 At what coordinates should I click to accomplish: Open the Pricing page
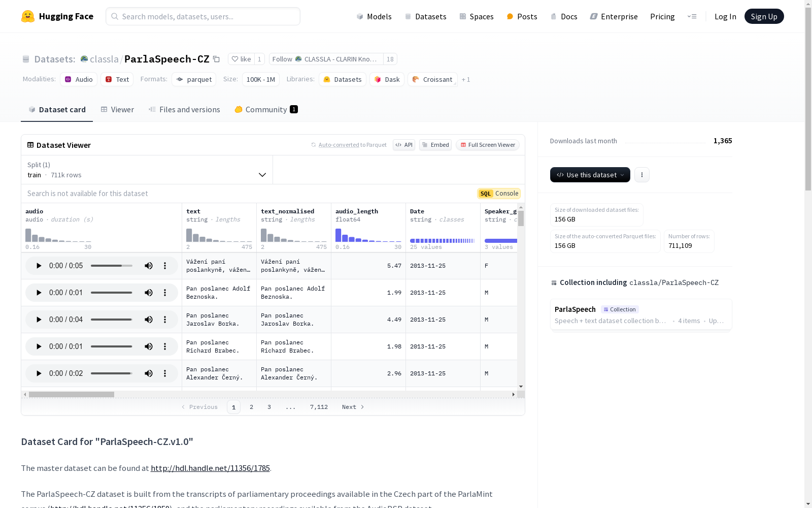click(662, 17)
